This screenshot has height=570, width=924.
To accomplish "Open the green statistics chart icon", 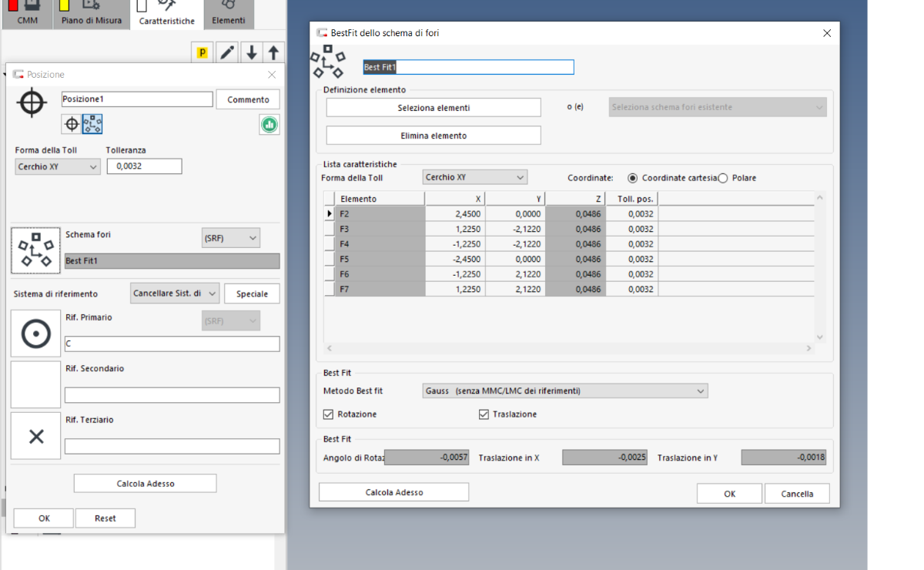I will pos(269,124).
